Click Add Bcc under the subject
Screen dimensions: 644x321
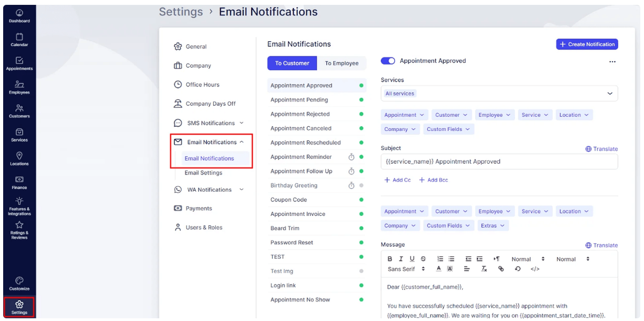click(434, 180)
